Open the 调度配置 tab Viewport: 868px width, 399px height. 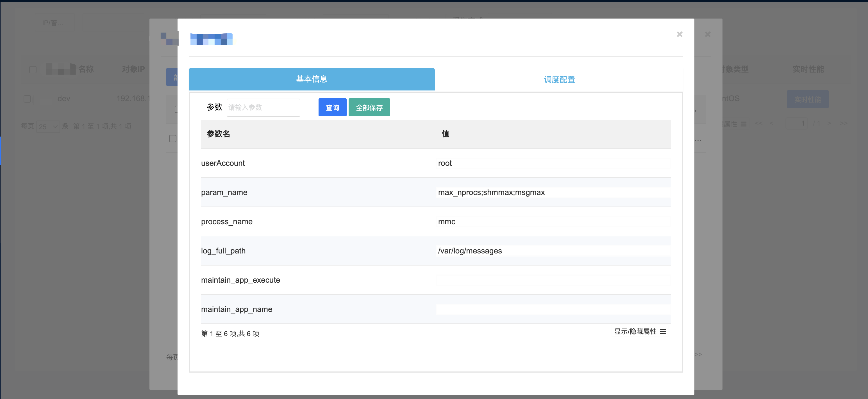pos(559,80)
